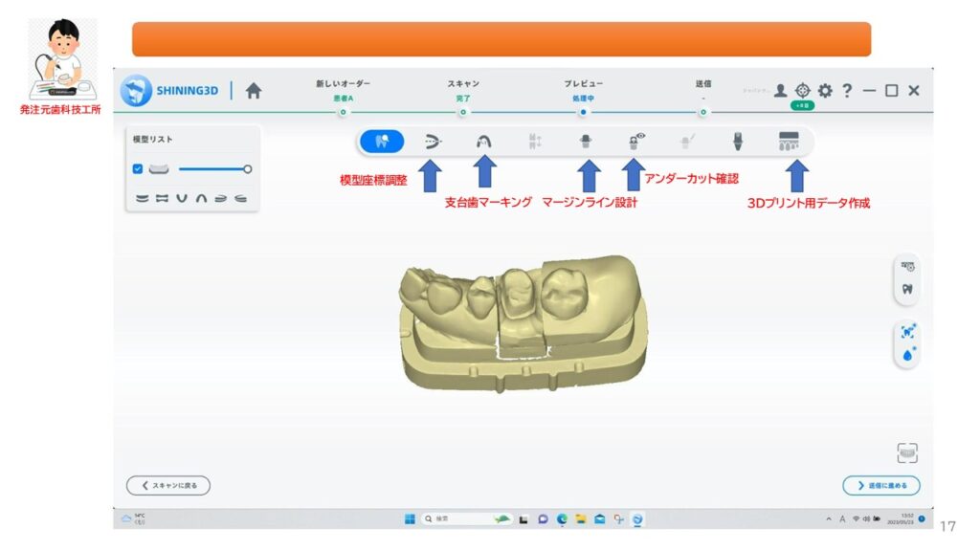
Task: Open the abutment tooth marking tool
Action: click(484, 142)
